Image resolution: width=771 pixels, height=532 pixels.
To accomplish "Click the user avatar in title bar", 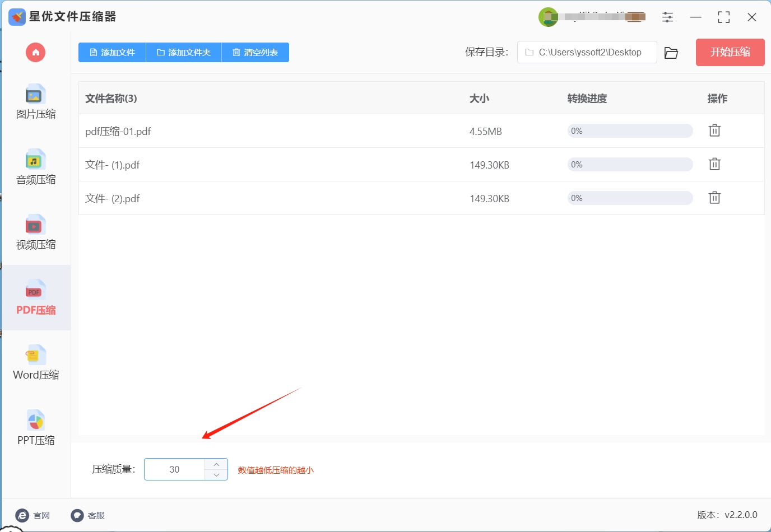I will tap(548, 17).
